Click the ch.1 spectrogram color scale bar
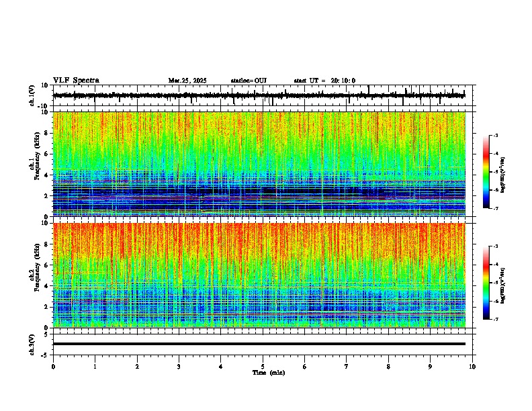The height and width of the screenshot is (411, 532). point(486,172)
